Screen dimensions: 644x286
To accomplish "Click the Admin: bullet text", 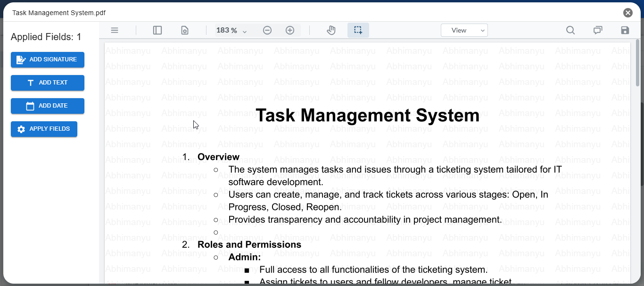I will [245, 257].
